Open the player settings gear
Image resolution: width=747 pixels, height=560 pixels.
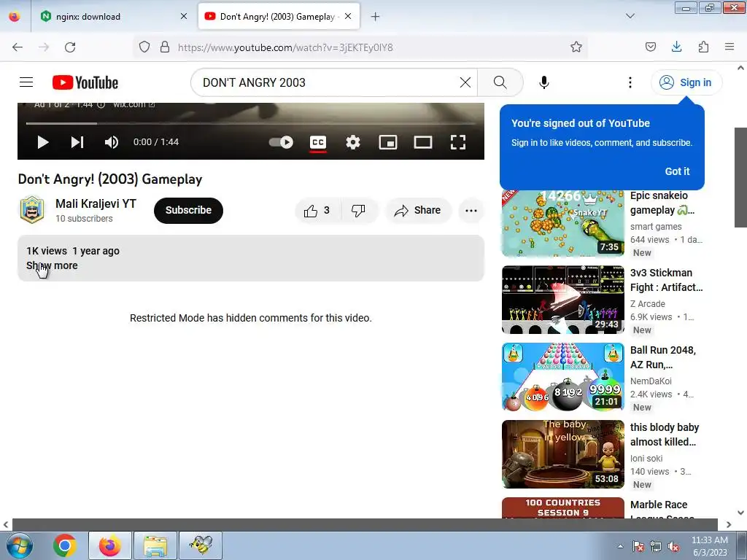coord(353,142)
